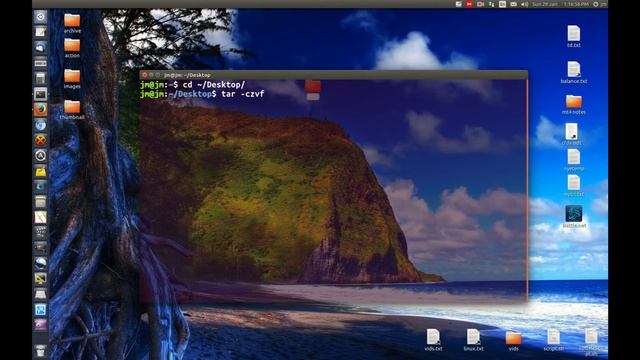
Task: Select the battle.net shortcut on the desktop
Action: coord(574,217)
